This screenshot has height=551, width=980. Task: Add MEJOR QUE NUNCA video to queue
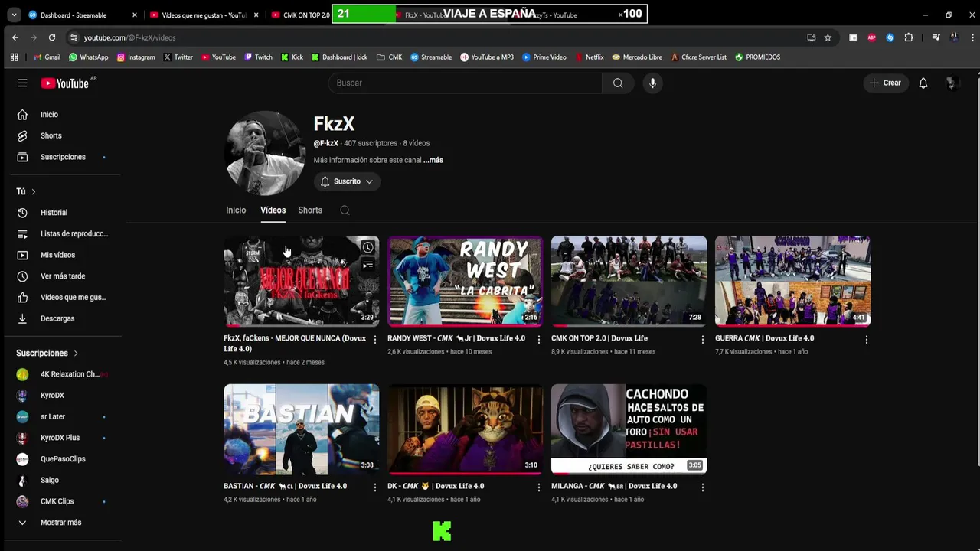click(x=368, y=265)
